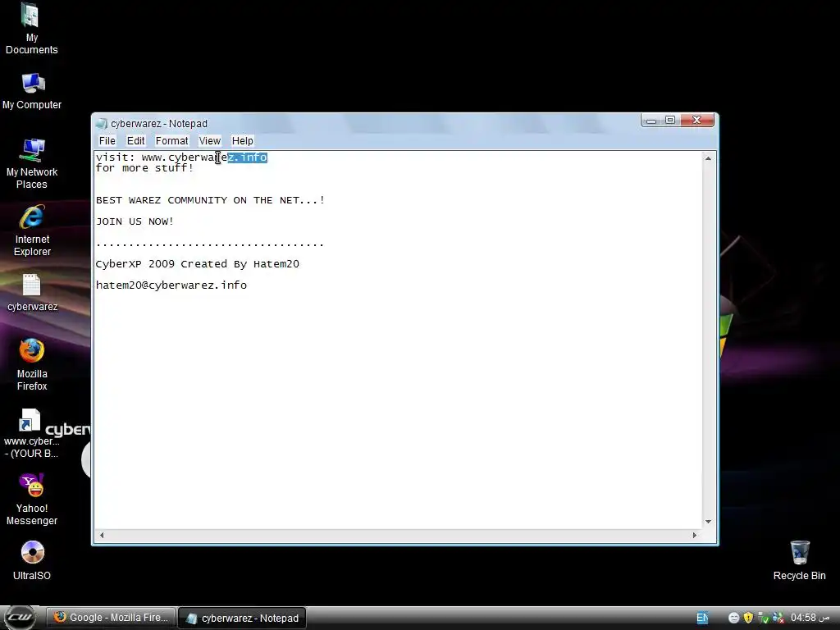Select the My Documents desktop icon

pos(32,29)
